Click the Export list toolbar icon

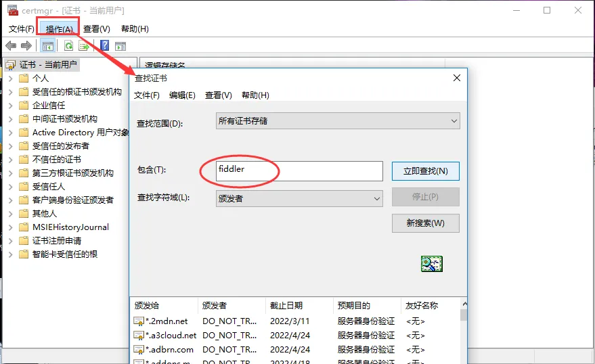tap(84, 46)
